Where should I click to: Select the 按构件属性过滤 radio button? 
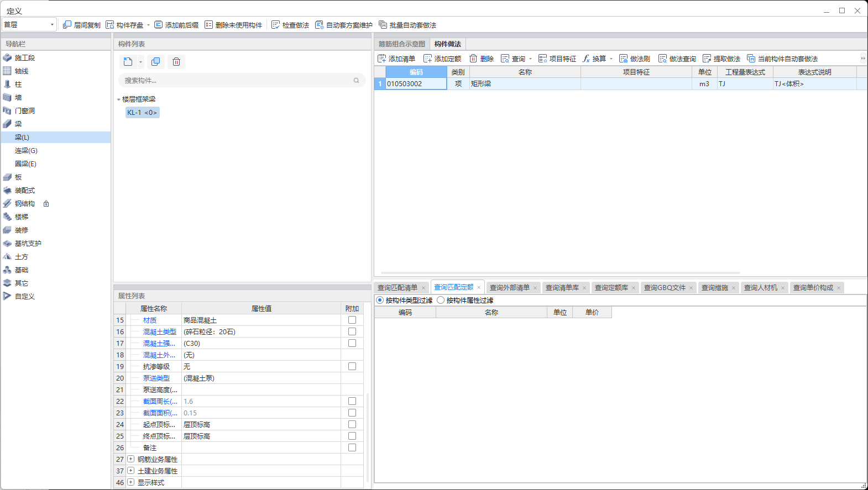[x=441, y=300]
